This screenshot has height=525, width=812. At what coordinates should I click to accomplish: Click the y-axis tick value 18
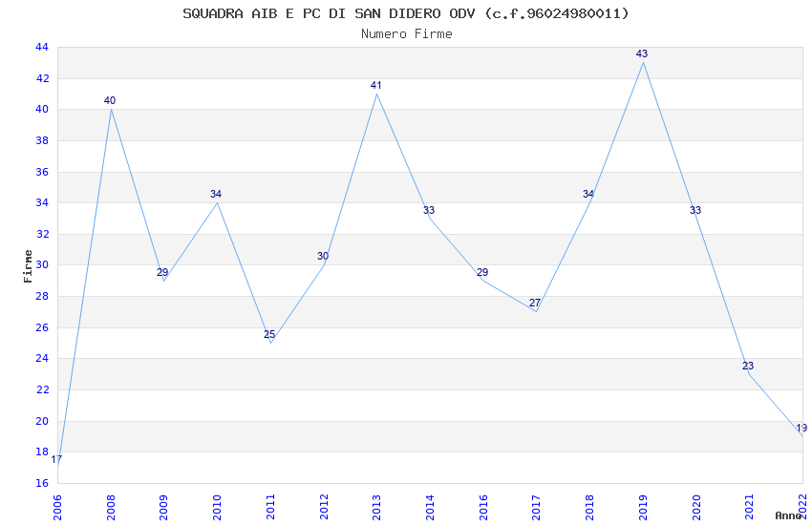42,451
